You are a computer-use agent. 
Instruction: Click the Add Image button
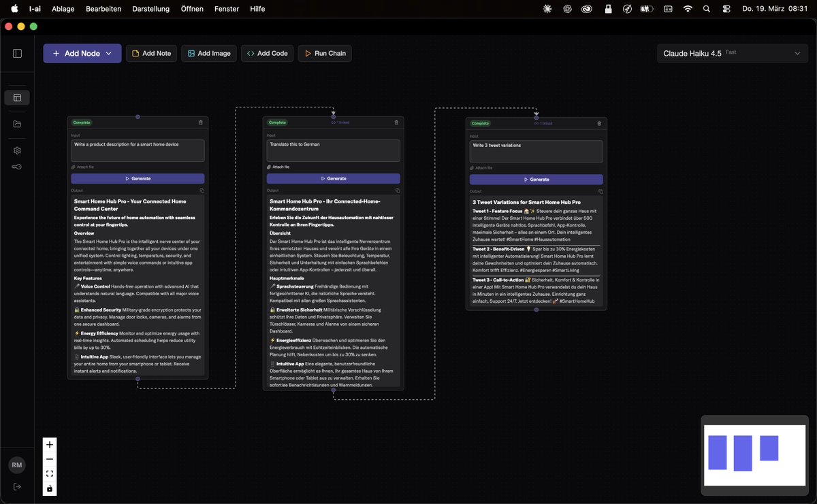209,53
